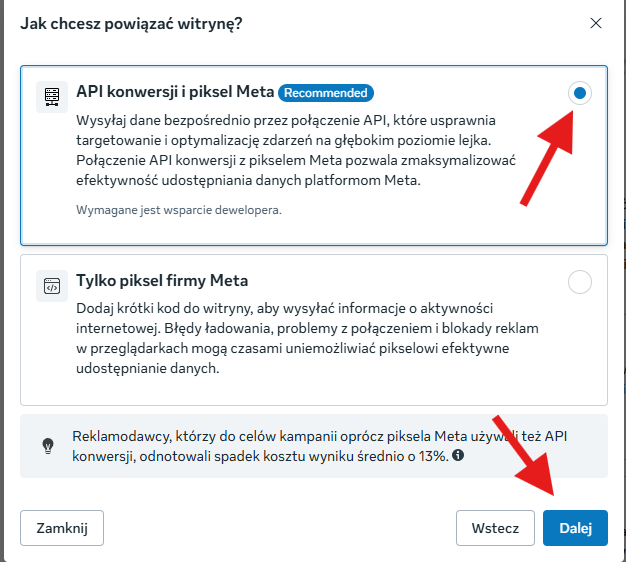
Task: Click the lightbulb tip icon
Action: click(47, 446)
